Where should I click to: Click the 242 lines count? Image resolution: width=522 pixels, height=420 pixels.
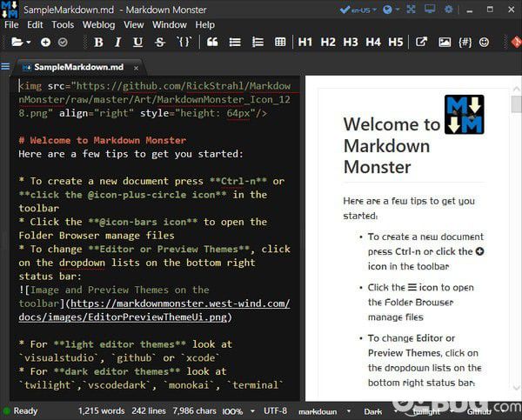coord(149,411)
